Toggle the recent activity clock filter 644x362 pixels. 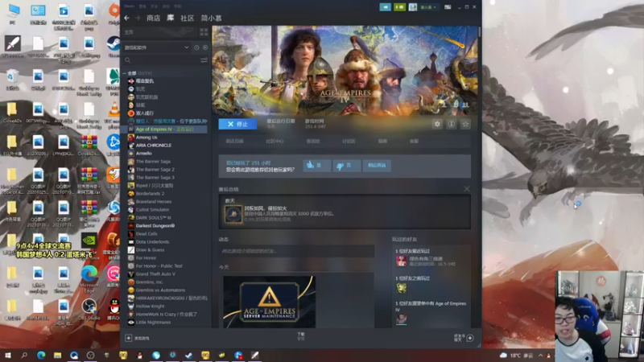click(196, 47)
